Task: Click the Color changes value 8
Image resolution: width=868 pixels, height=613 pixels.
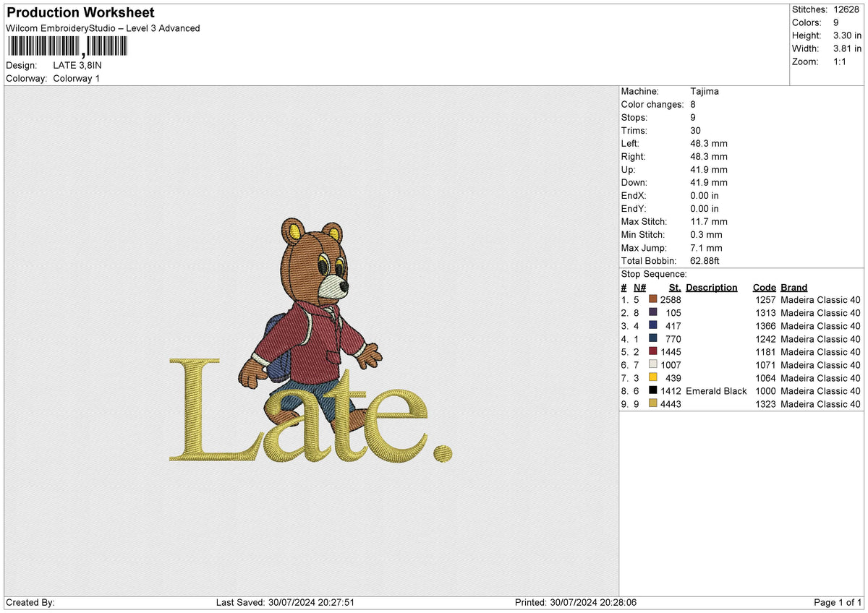Action: click(x=694, y=105)
